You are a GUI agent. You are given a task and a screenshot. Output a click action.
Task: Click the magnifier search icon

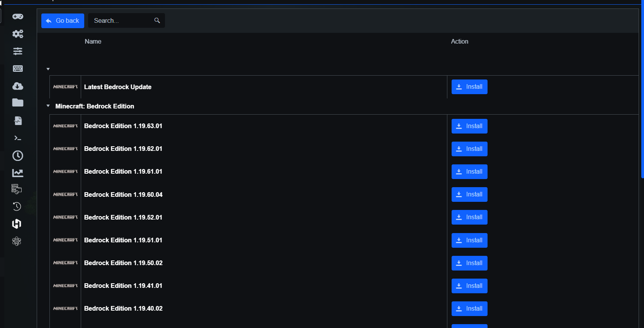157,20
